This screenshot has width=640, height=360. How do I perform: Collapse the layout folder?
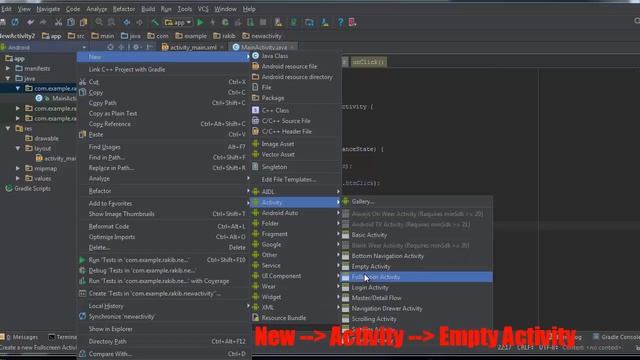coord(18,149)
